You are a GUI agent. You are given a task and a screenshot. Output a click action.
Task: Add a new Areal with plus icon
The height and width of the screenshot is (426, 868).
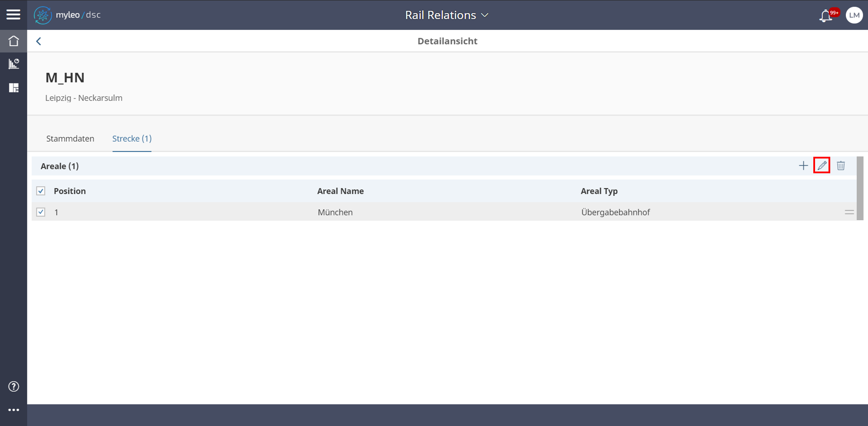(803, 165)
